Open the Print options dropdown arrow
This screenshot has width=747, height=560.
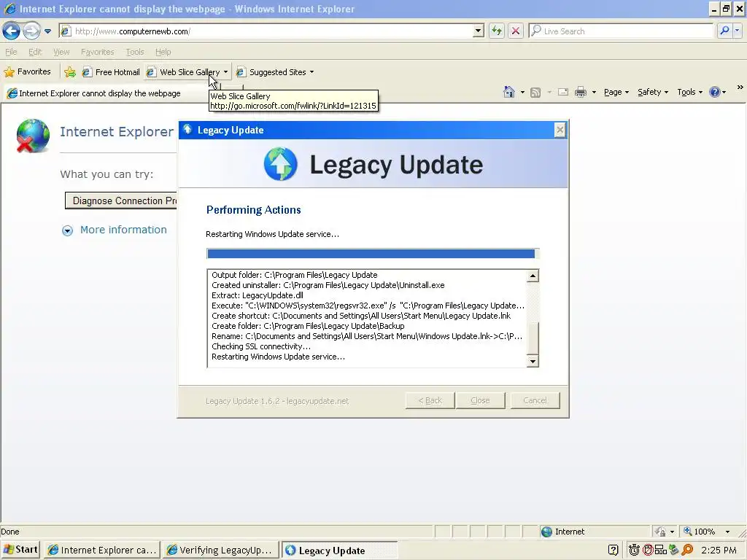[x=594, y=93]
